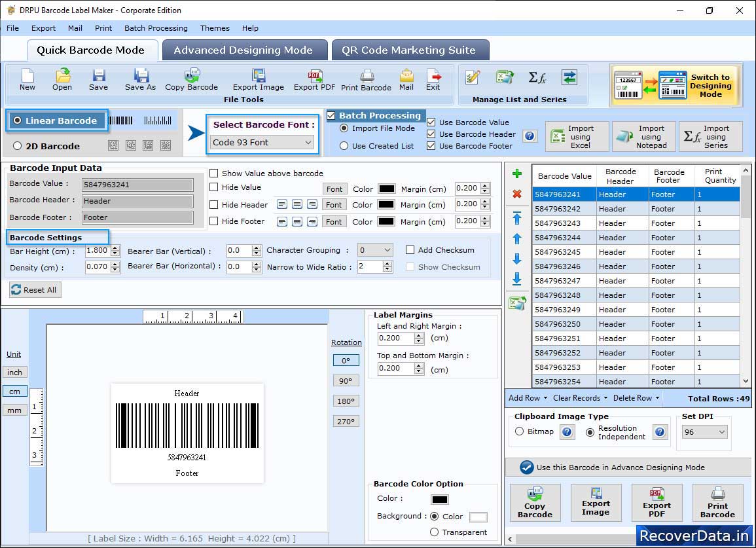
Task: Move the selected row up one position
Action: pyautogui.click(x=517, y=239)
